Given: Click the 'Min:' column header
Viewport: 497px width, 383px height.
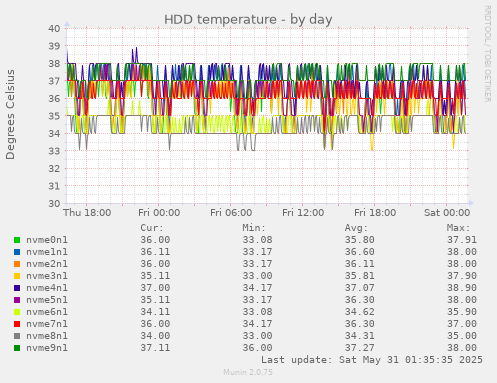Looking at the screenshot, I should tap(254, 228).
